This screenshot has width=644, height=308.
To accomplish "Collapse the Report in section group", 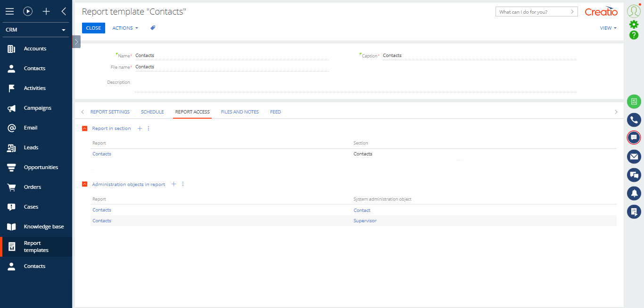I will tap(84, 128).
